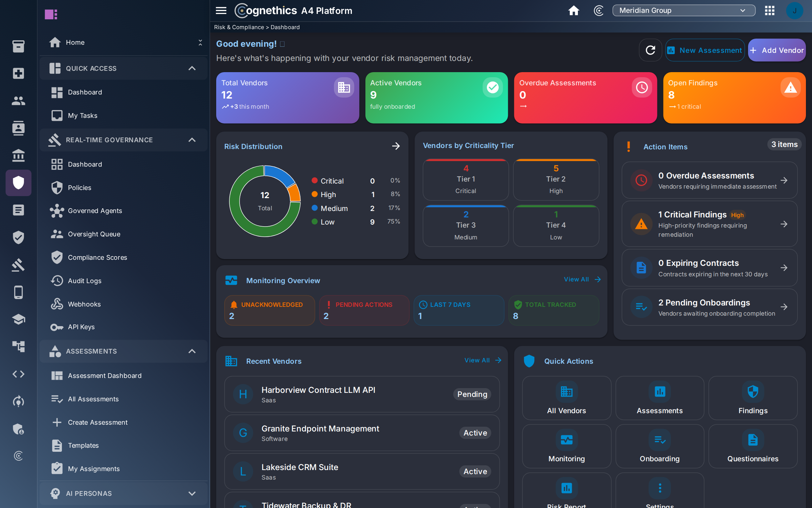Open Onboarding quick action
Viewport: 812px width, 508px height.
[659, 446]
